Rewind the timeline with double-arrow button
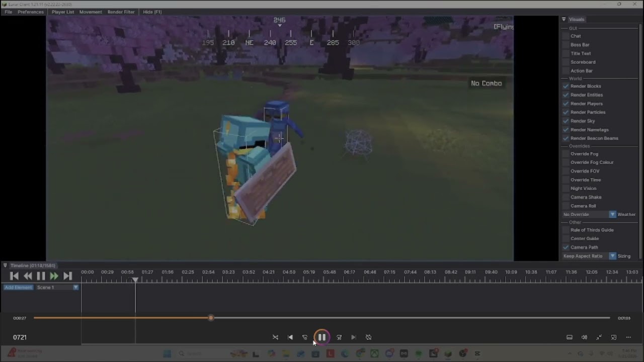Viewport: 644px width, 362px height. tap(28, 276)
